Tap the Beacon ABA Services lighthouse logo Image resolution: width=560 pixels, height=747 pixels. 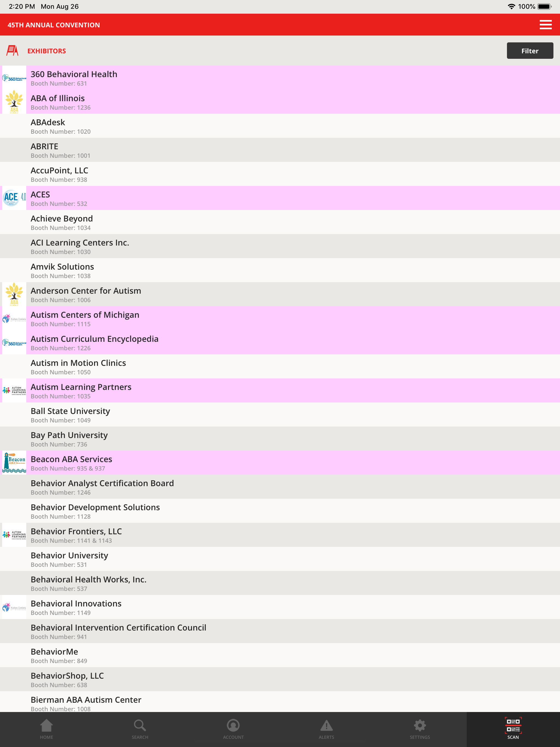point(14,463)
